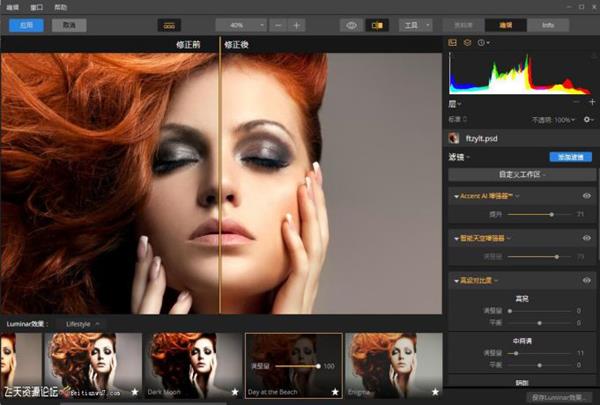This screenshot has width=600, height=405.
Task: Hide the Accent AI filter with eye icon
Action: point(587,196)
